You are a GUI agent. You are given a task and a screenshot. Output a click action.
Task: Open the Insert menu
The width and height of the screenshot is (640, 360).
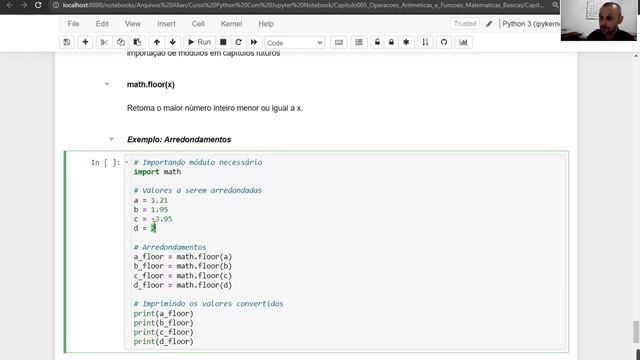[166, 24]
